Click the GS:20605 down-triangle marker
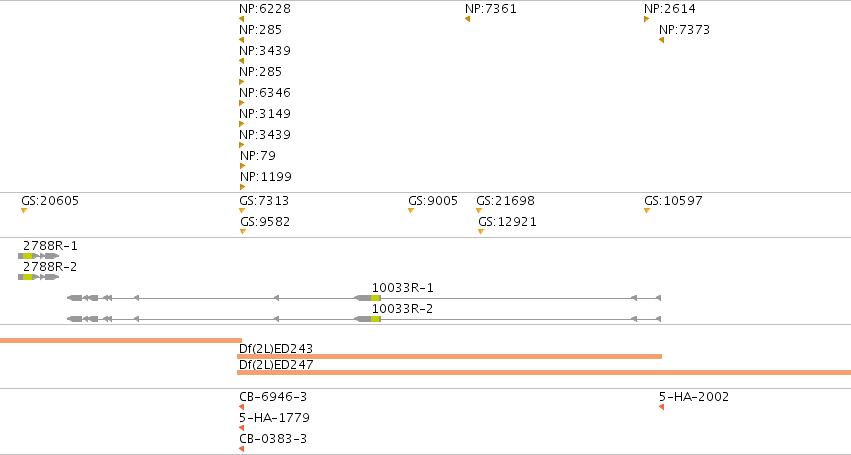 [x=24, y=211]
